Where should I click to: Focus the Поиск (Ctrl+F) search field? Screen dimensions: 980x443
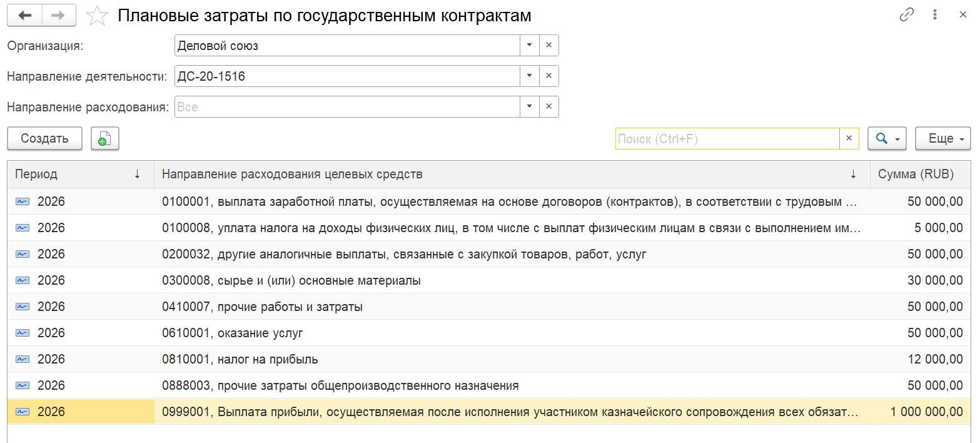point(727,139)
